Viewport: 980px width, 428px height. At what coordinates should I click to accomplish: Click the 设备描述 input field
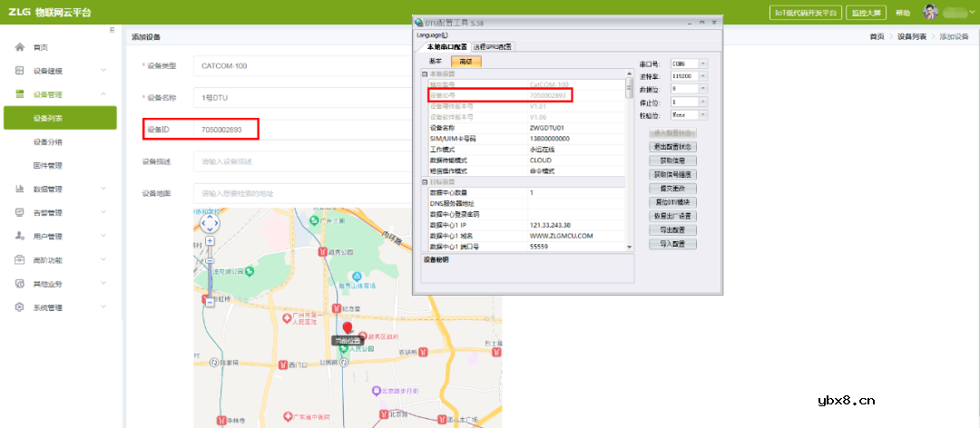[303, 161]
